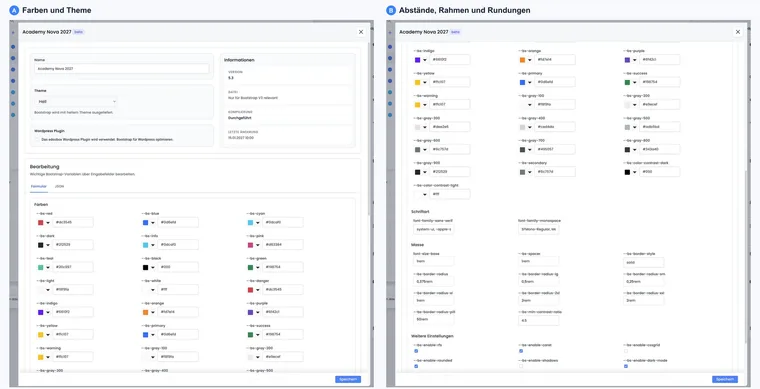Enable the --bs-enable-cssgrid checkbox
760x389 pixels.
(626, 351)
